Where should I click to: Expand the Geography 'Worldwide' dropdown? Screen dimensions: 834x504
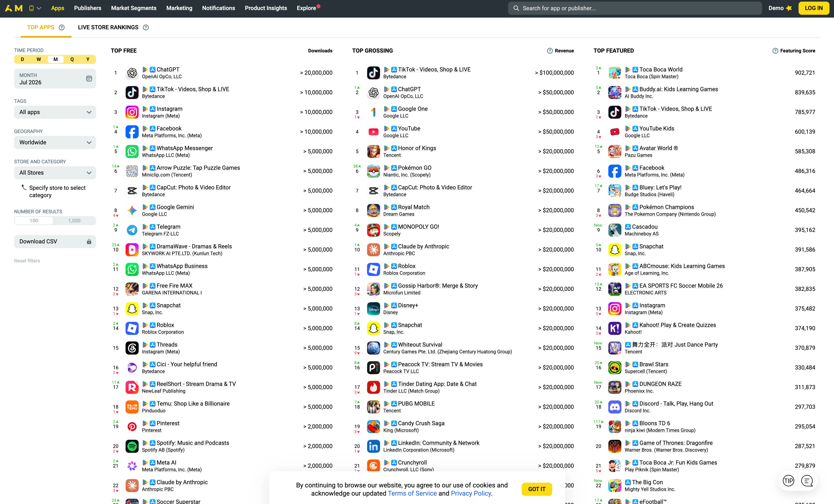pos(55,142)
